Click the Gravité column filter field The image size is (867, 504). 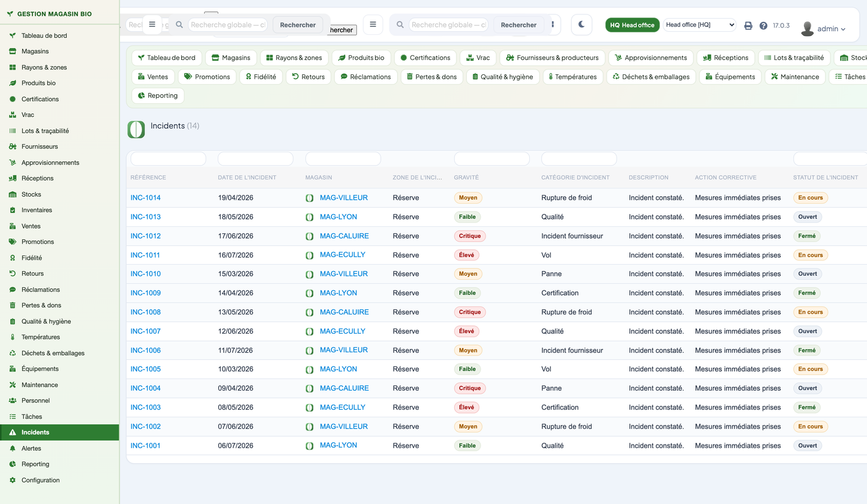492,159
